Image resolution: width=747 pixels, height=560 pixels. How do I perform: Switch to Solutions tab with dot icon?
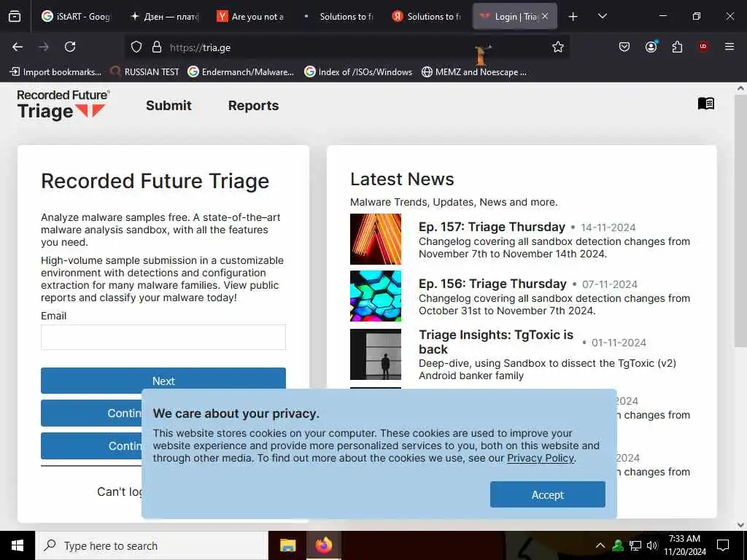(338, 17)
